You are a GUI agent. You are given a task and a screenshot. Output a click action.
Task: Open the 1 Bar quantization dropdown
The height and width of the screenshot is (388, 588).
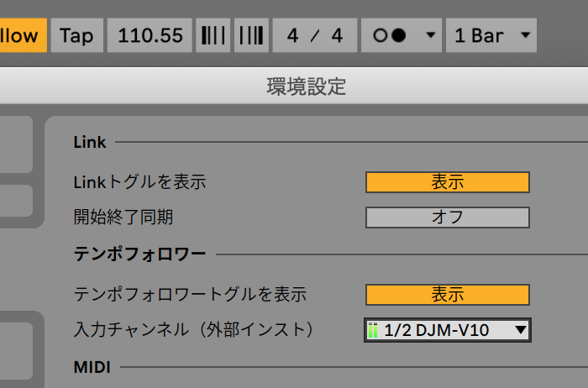pyautogui.click(x=491, y=35)
